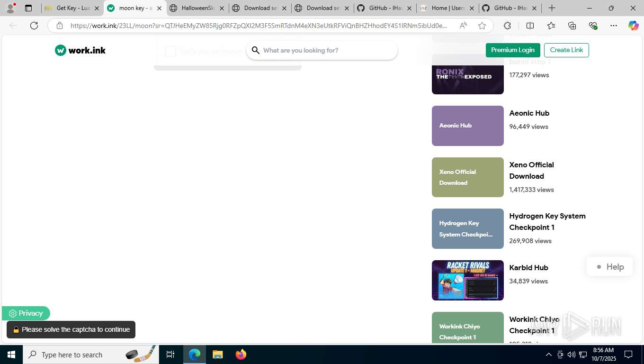Viewport: 644px width, 364px height.
Task: Click the 177,297 views text
Action: pos(529,75)
